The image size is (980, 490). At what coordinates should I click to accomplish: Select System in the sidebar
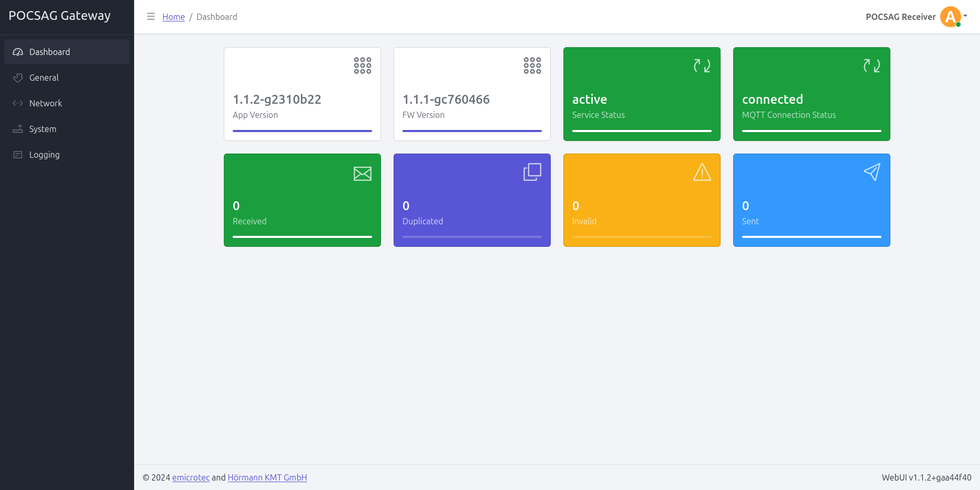pyautogui.click(x=42, y=129)
